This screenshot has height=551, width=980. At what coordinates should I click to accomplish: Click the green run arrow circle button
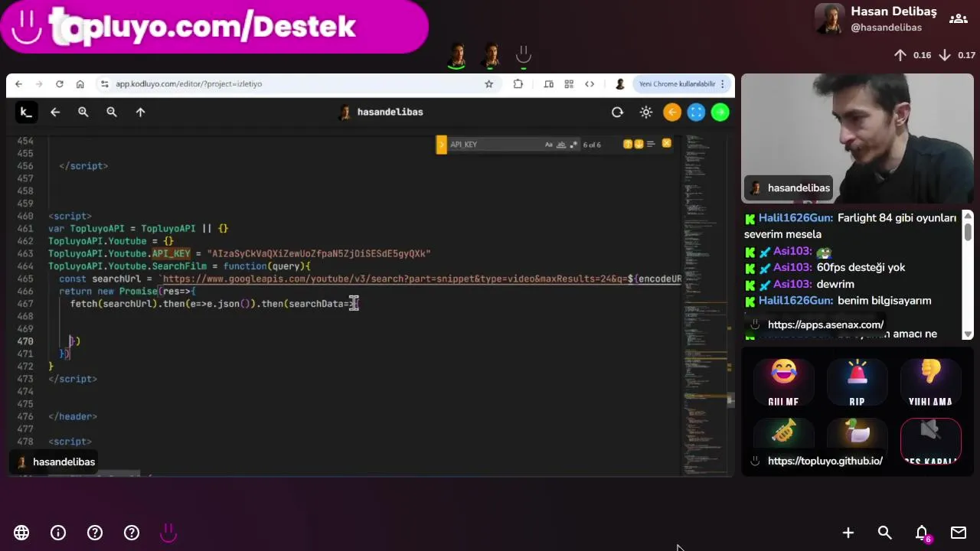720,112
